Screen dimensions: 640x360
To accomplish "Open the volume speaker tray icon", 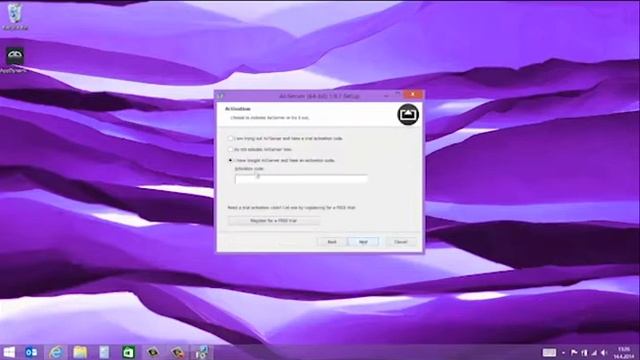I will [x=604, y=353].
